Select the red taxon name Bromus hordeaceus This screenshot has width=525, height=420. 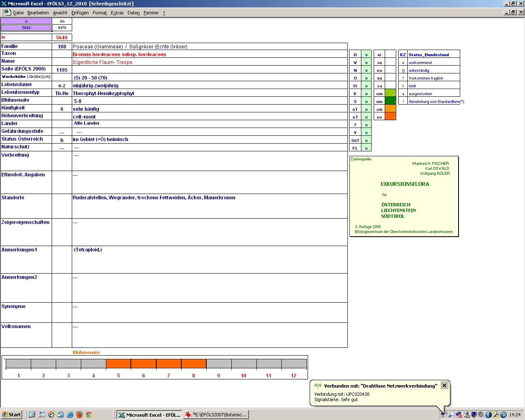point(119,54)
